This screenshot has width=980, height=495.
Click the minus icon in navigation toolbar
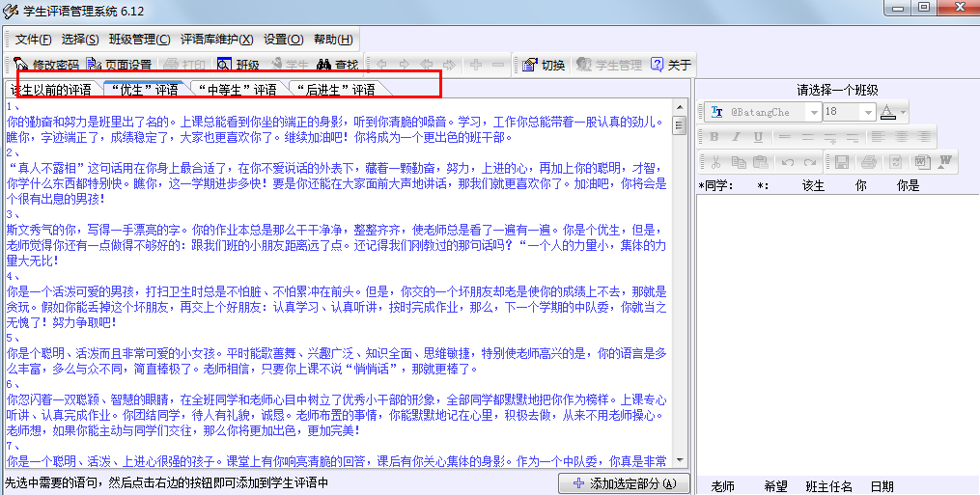point(498,65)
